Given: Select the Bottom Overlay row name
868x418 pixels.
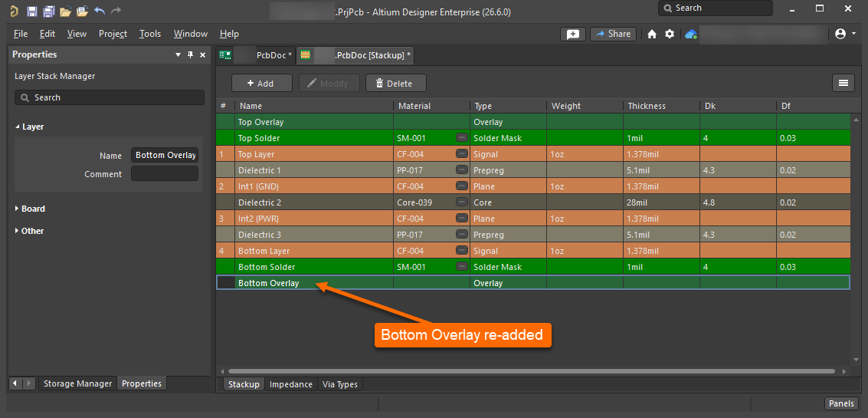Looking at the screenshot, I should point(268,283).
